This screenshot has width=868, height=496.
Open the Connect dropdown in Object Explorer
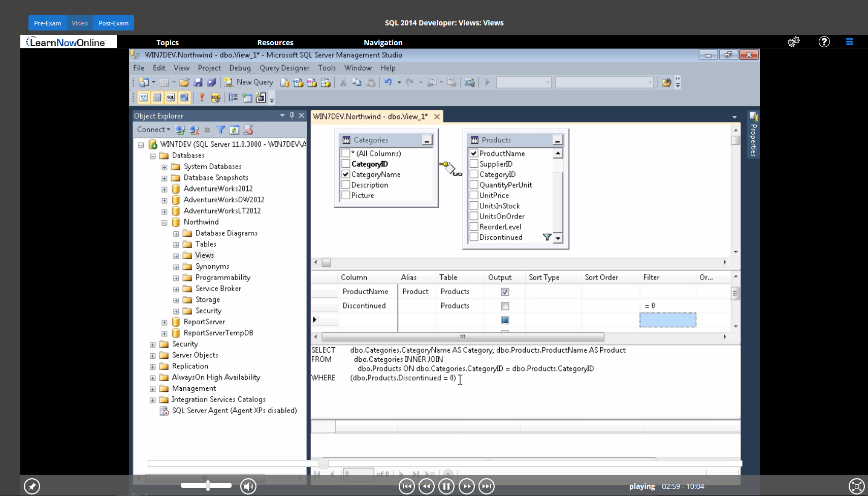tap(153, 130)
